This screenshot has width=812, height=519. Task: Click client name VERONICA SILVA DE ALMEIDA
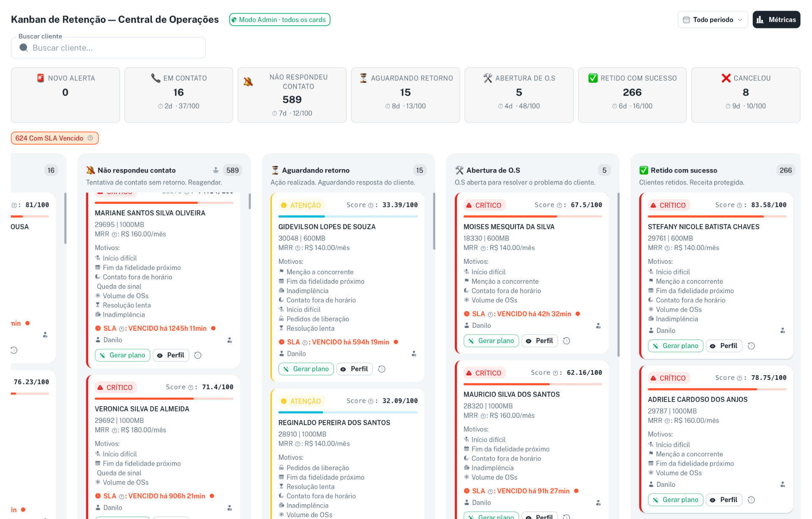pos(142,409)
